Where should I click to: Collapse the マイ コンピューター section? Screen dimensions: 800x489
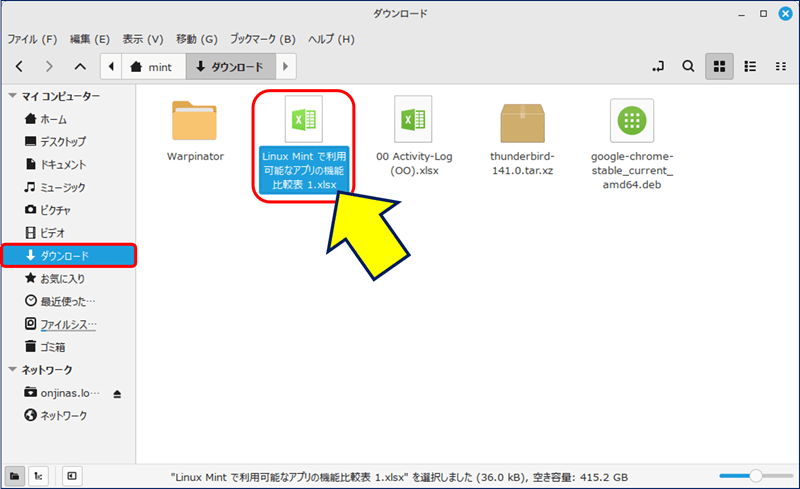(x=12, y=96)
